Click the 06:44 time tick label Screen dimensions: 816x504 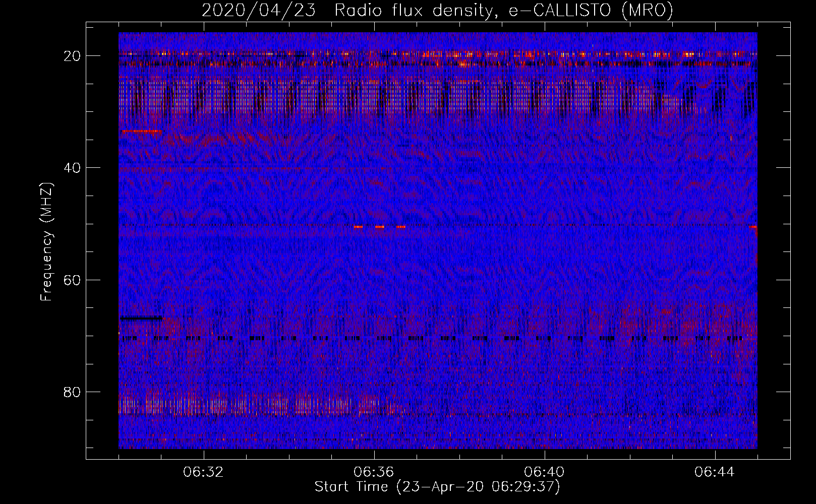715,472
